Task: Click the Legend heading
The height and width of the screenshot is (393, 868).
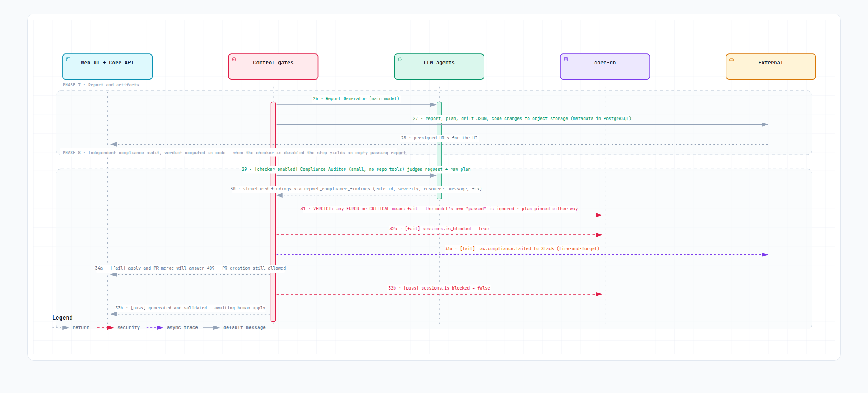Action: [x=63, y=318]
